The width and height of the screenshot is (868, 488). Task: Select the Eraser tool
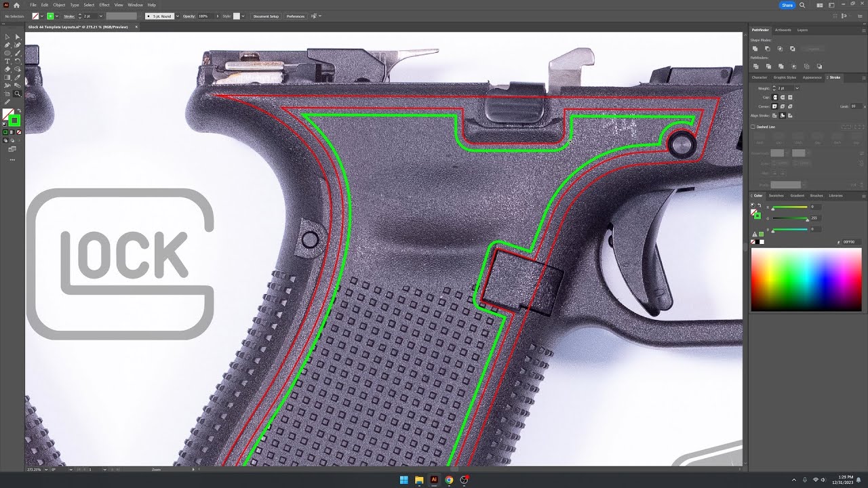[7, 69]
